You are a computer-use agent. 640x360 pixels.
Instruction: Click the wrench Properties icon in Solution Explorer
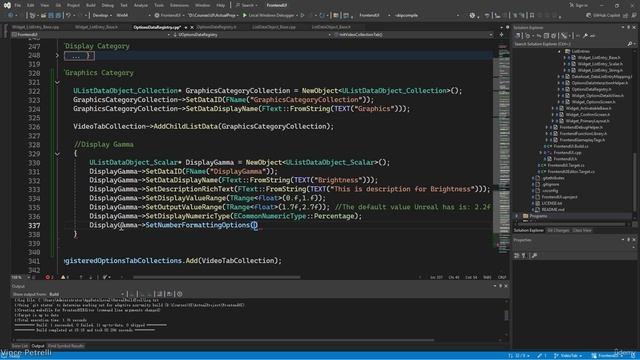click(x=585, y=36)
